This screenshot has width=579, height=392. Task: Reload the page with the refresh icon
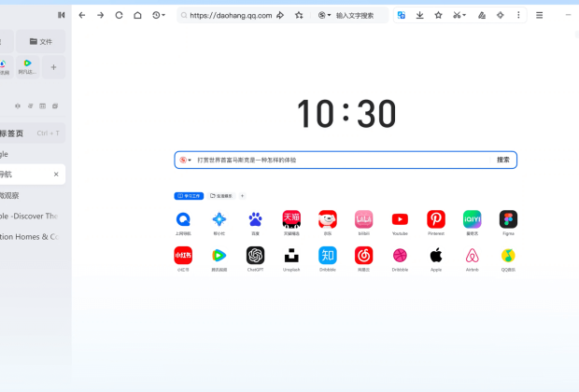(119, 15)
